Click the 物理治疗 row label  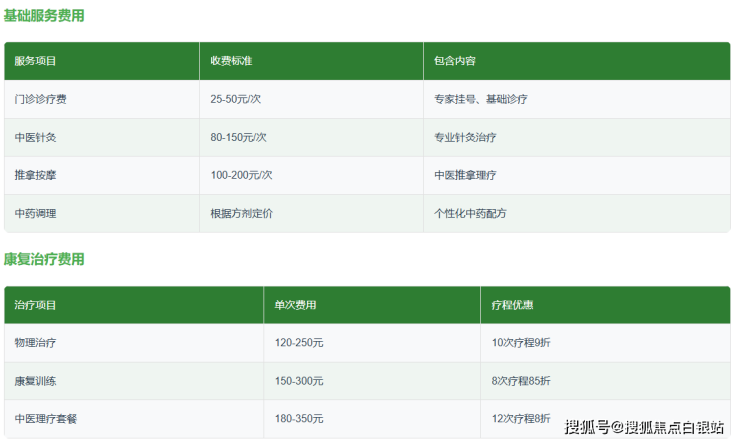pyautogui.click(x=36, y=343)
